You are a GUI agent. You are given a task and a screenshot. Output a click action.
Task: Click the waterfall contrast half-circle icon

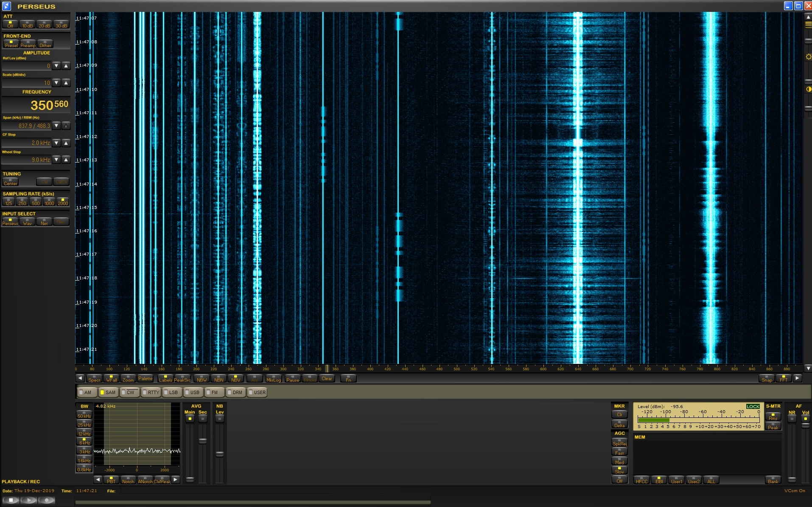tap(808, 89)
